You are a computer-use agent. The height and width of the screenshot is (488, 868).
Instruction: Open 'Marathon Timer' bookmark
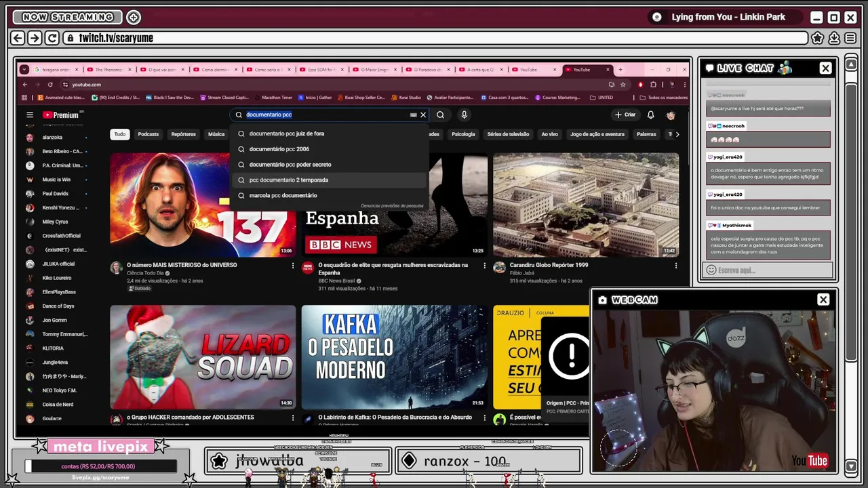click(273, 98)
